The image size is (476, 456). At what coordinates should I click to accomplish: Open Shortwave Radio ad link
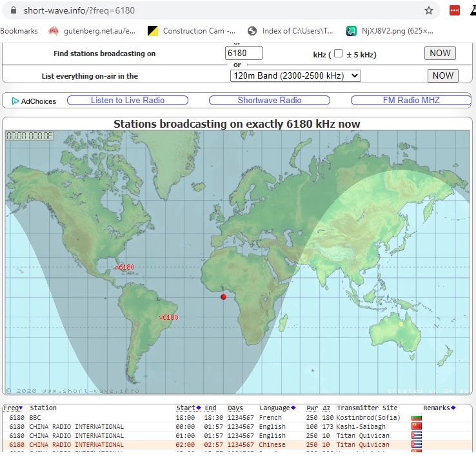[269, 101]
